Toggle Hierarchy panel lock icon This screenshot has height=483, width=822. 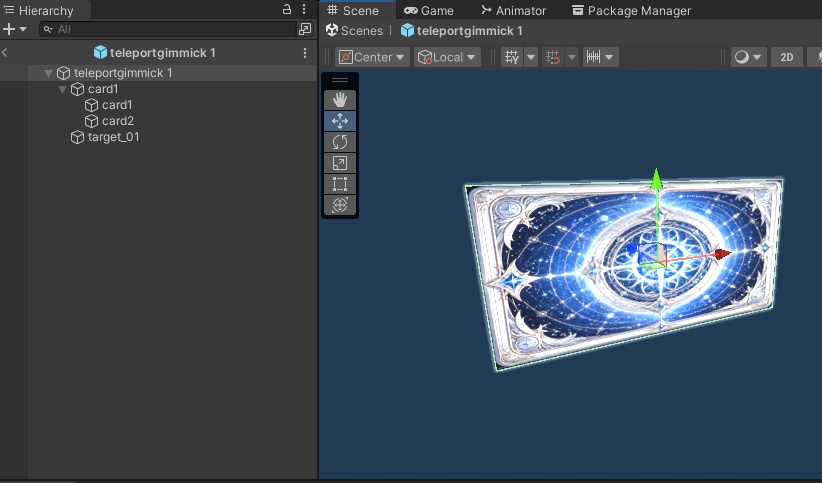coord(287,9)
